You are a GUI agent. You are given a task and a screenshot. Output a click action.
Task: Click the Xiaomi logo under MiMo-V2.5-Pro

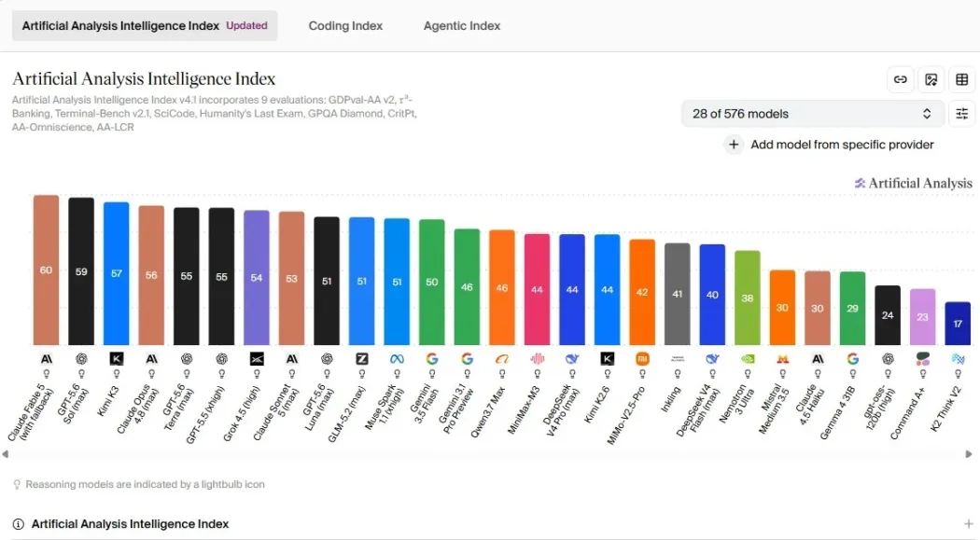pos(642,359)
